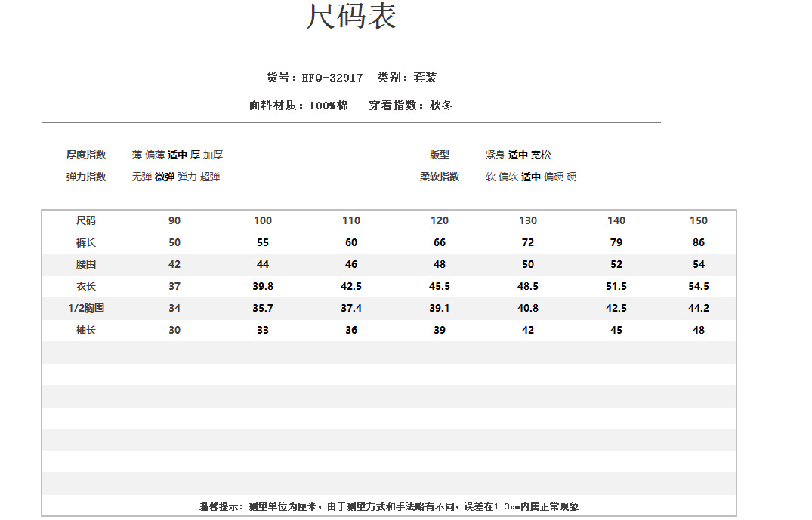Click the 厚度指数 label
This screenshot has width=812, height=520.
click(x=86, y=155)
